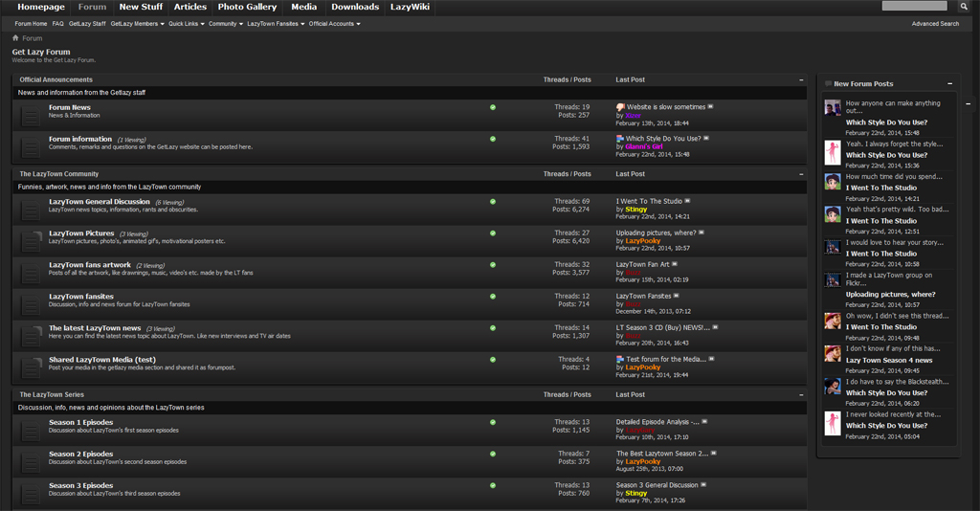This screenshot has width=980, height=511.
Task: Click the thumbs-down icon beside Website is slow
Action: click(x=620, y=107)
